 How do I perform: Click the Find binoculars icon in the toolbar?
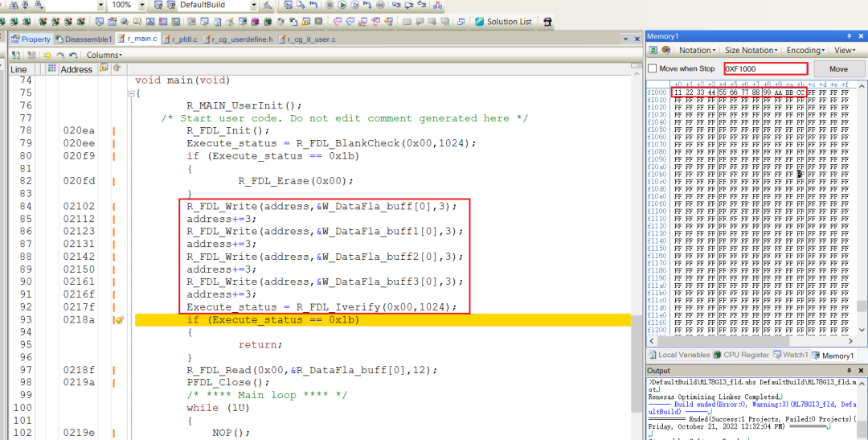pyautogui.click(x=14, y=5)
